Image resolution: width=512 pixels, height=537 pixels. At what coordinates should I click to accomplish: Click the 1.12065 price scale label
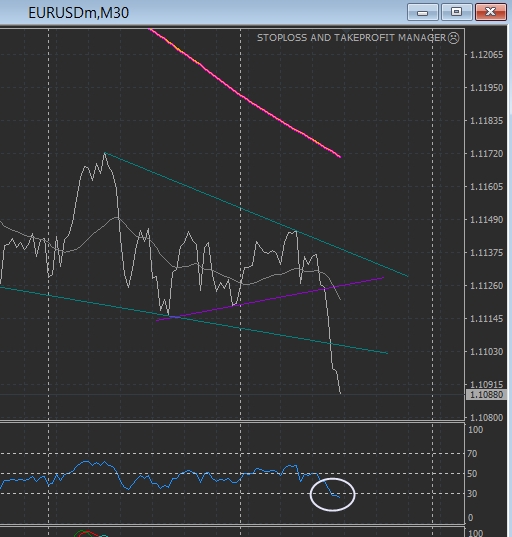click(x=486, y=55)
